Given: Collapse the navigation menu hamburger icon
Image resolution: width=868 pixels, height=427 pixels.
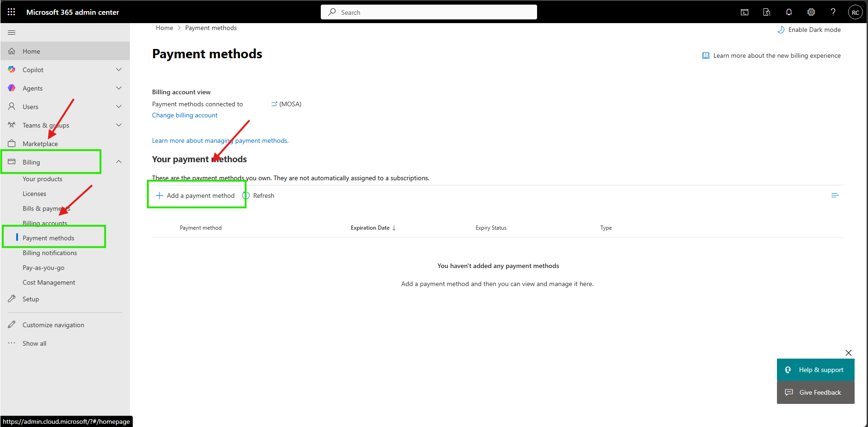Looking at the screenshot, I should [12, 32].
